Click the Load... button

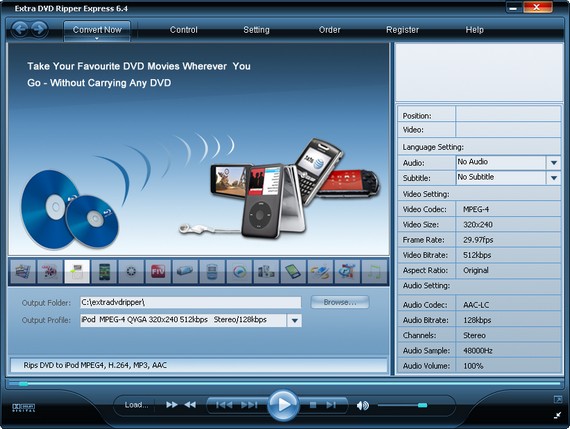click(136, 405)
